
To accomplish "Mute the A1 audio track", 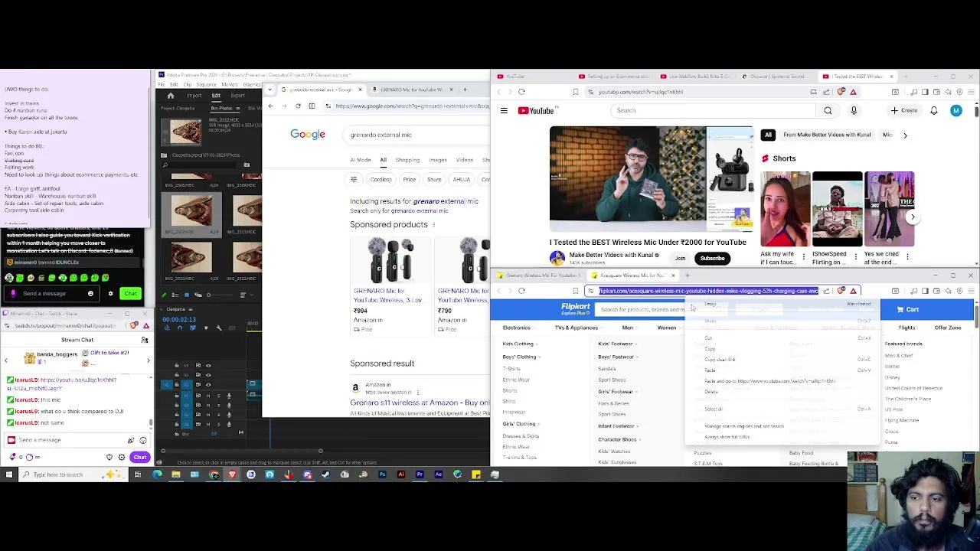I will coord(208,396).
